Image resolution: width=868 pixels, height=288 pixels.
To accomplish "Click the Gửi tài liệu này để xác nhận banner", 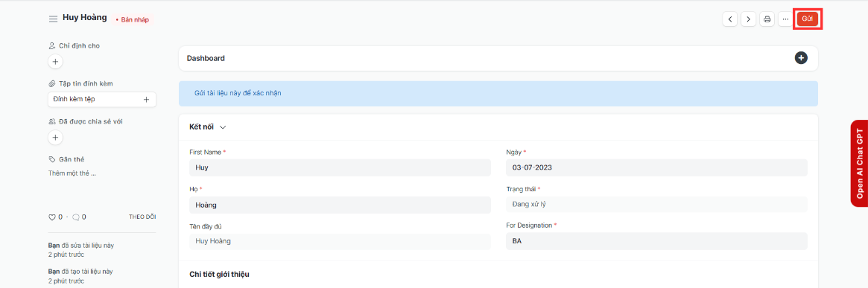I will tap(498, 93).
